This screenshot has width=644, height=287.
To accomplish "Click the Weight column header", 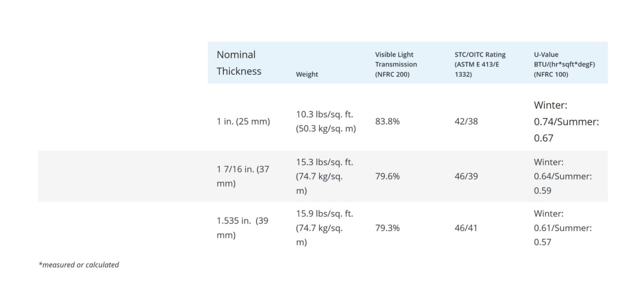I will (307, 74).
